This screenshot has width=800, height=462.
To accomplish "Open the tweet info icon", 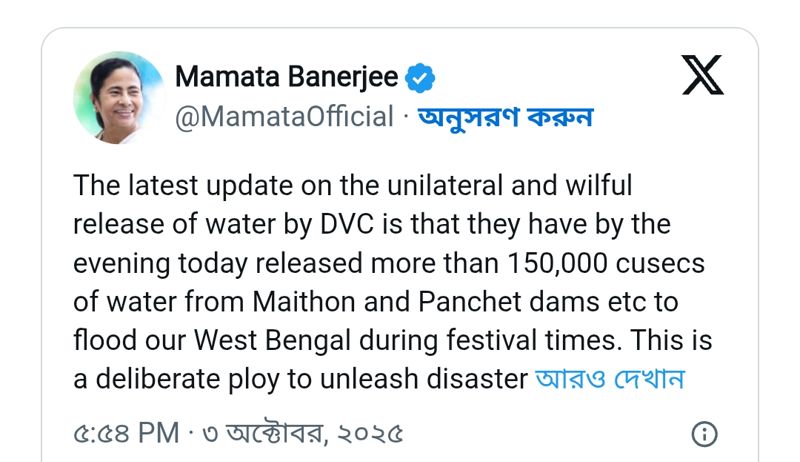I will (705, 434).
